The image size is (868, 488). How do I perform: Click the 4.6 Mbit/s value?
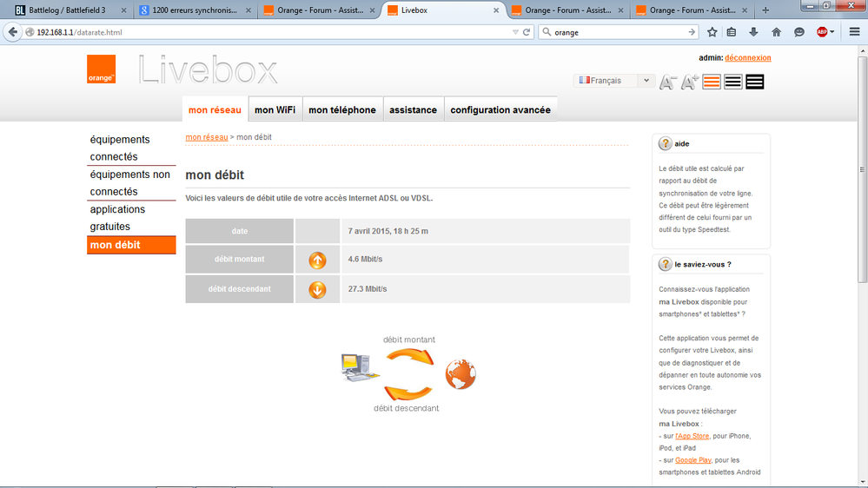(x=365, y=259)
